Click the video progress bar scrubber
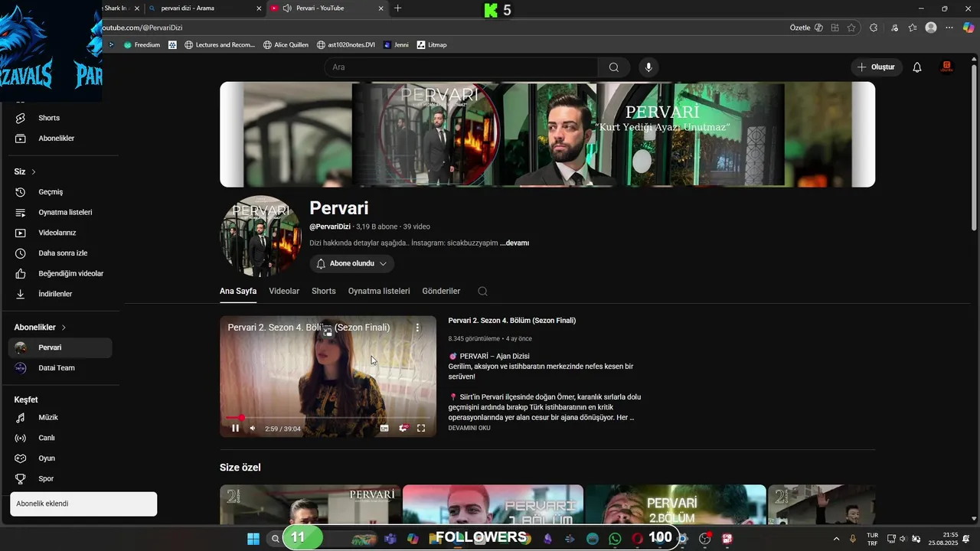980x551 pixels. (x=241, y=418)
